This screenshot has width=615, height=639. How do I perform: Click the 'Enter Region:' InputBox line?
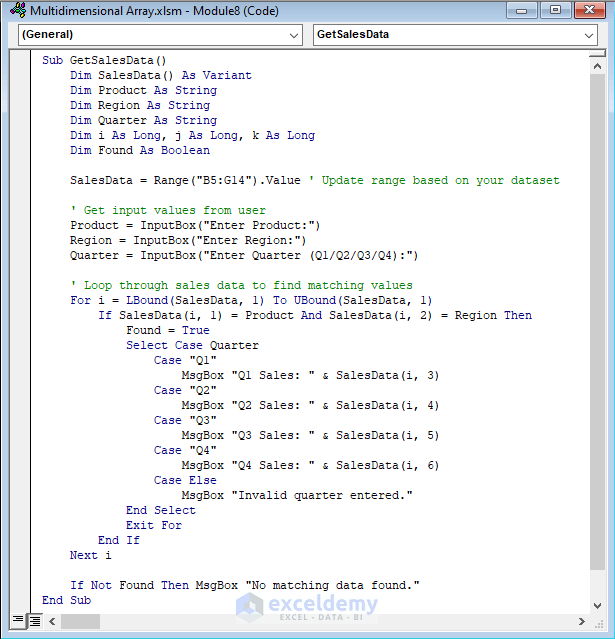coord(188,240)
